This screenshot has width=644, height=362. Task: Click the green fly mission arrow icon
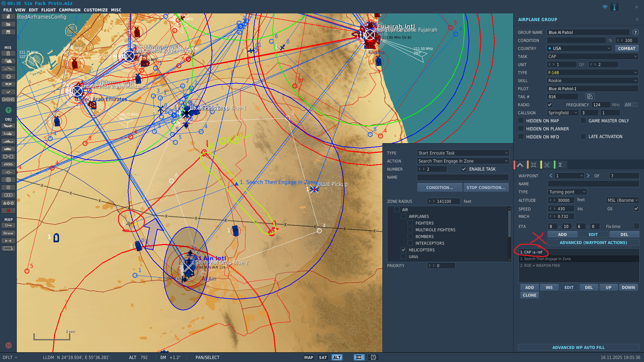(x=8, y=110)
